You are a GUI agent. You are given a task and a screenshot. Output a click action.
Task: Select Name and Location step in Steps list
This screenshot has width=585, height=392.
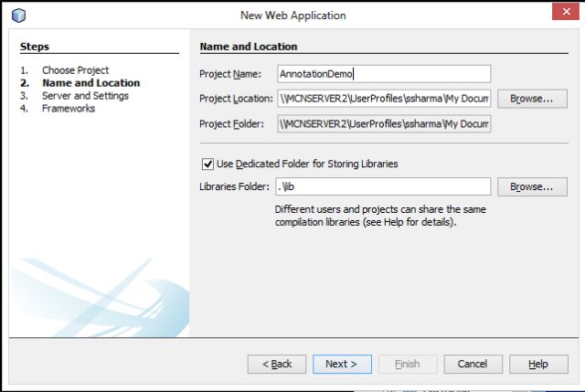[90, 83]
